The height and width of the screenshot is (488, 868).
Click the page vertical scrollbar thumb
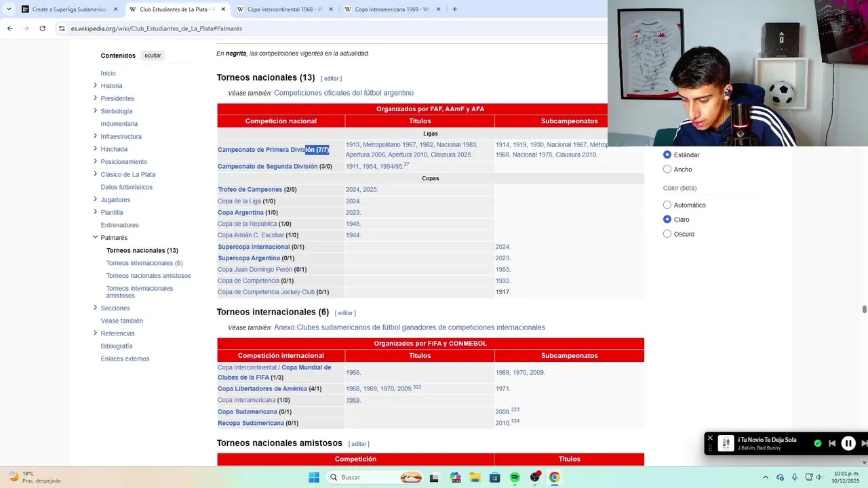[864, 309]
